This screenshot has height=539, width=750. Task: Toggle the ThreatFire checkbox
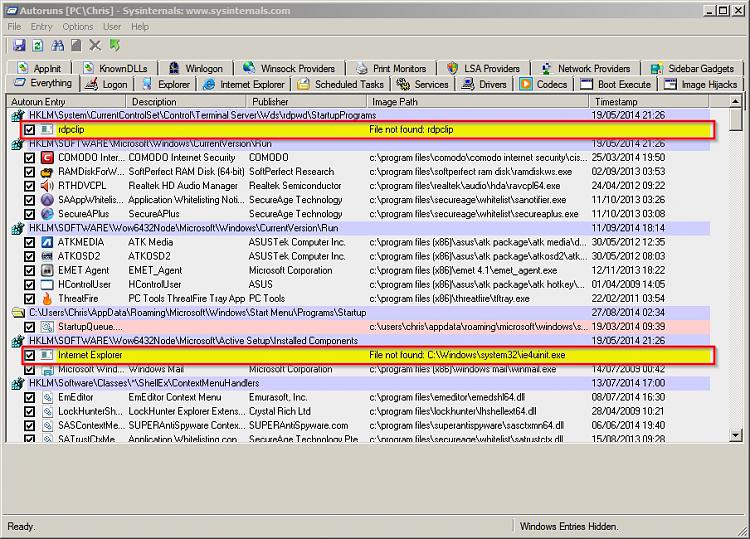[x=30, y=299]
